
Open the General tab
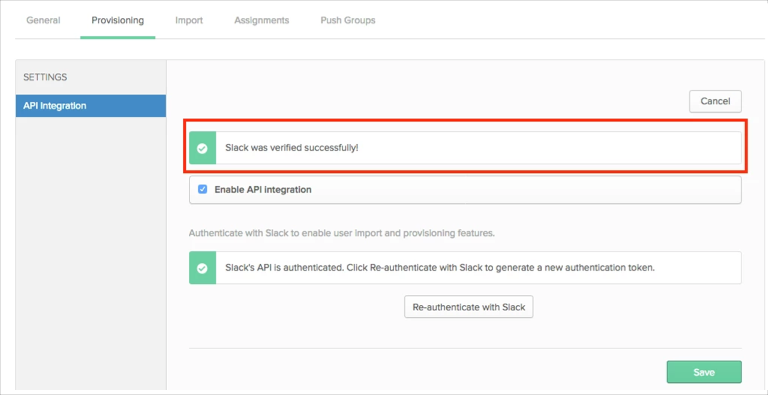pyautogui.click(x=44, y=21)
